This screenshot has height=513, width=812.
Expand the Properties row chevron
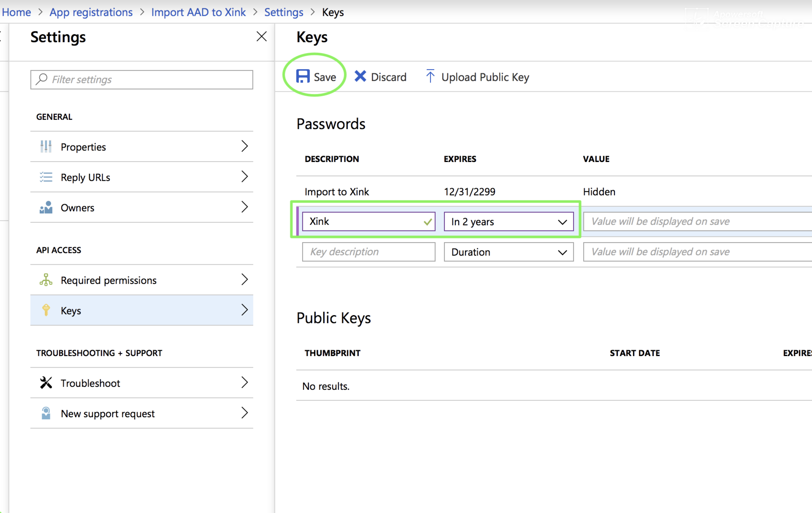click(x=245, y=146)
